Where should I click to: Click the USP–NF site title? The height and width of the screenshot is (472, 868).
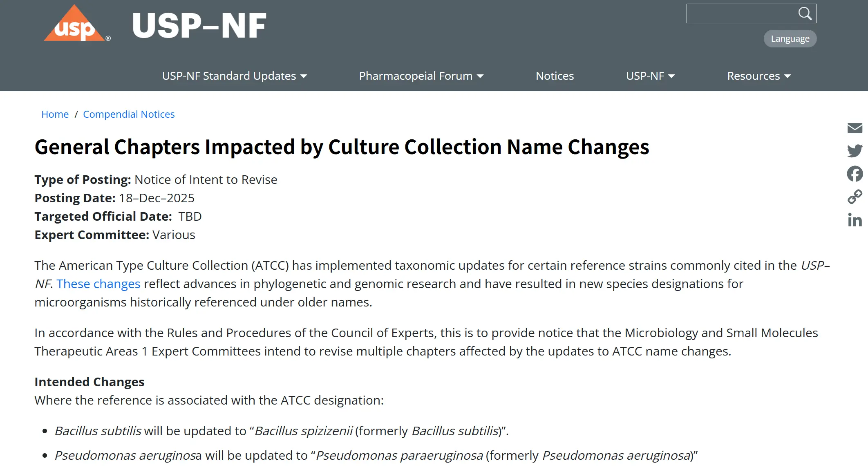pos(199,26)
